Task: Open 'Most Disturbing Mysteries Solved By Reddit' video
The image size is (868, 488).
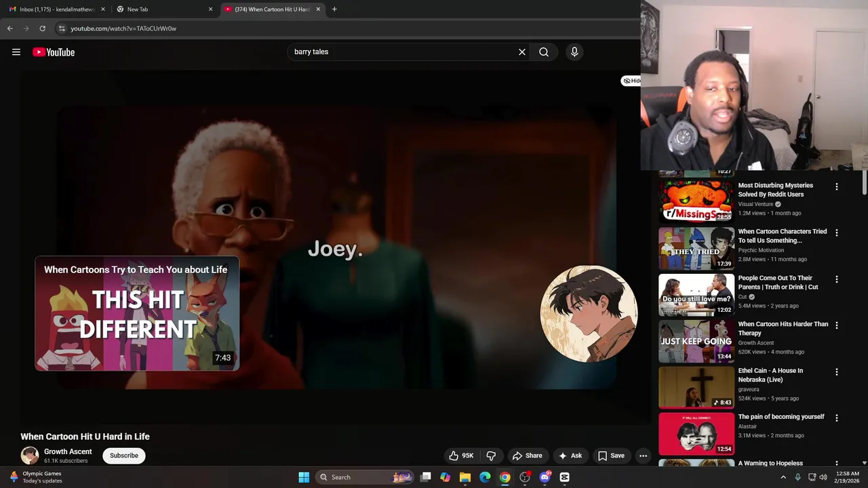Action: tap(775, 190)
